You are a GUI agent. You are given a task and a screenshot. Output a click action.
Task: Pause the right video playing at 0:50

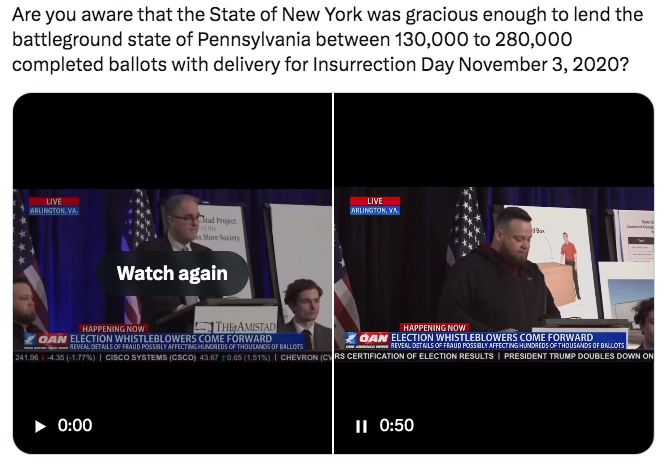[x=361, y=426]
